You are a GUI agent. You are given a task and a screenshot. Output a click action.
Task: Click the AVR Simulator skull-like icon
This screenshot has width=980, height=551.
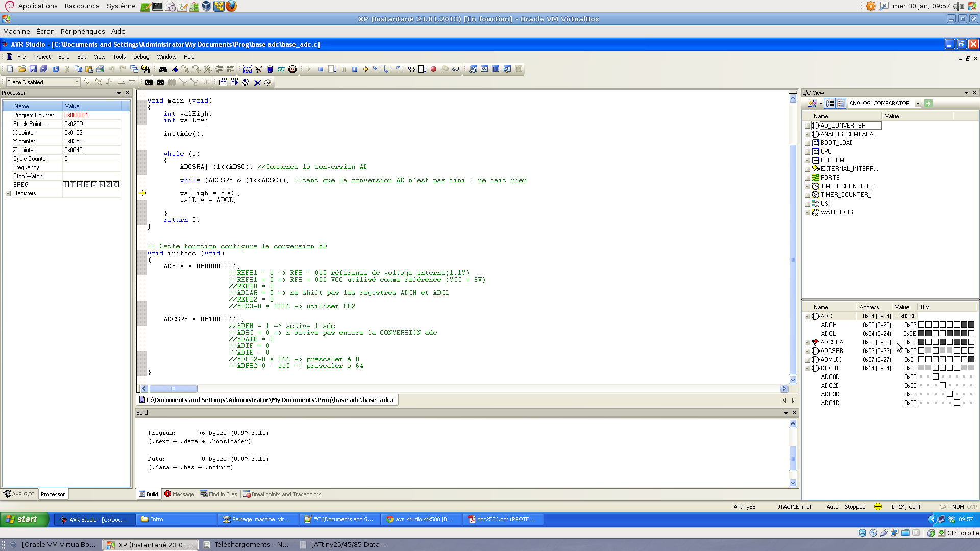coord(292,69)
